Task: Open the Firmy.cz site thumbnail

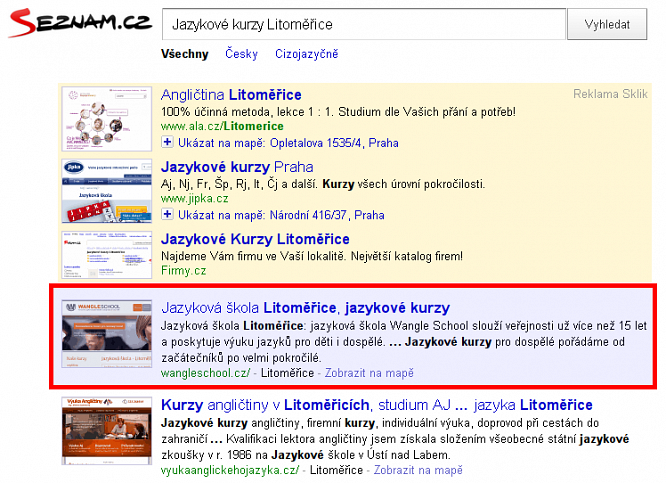Action: click(107, 255)
